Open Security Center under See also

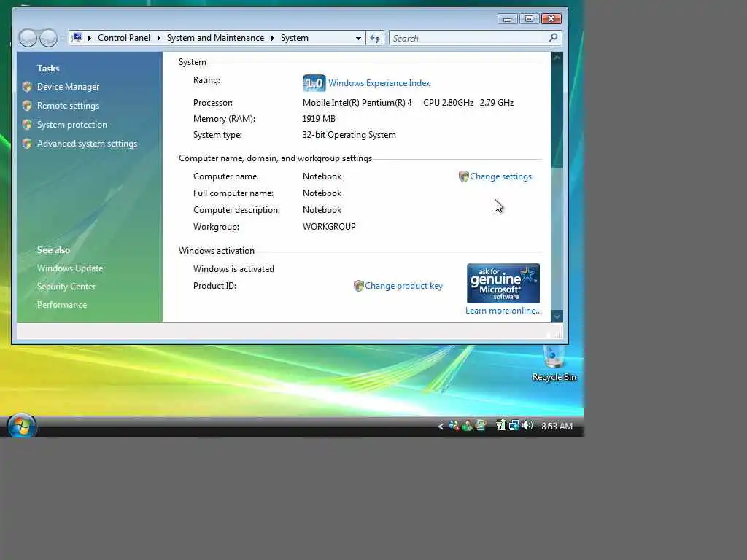(66, 286)
